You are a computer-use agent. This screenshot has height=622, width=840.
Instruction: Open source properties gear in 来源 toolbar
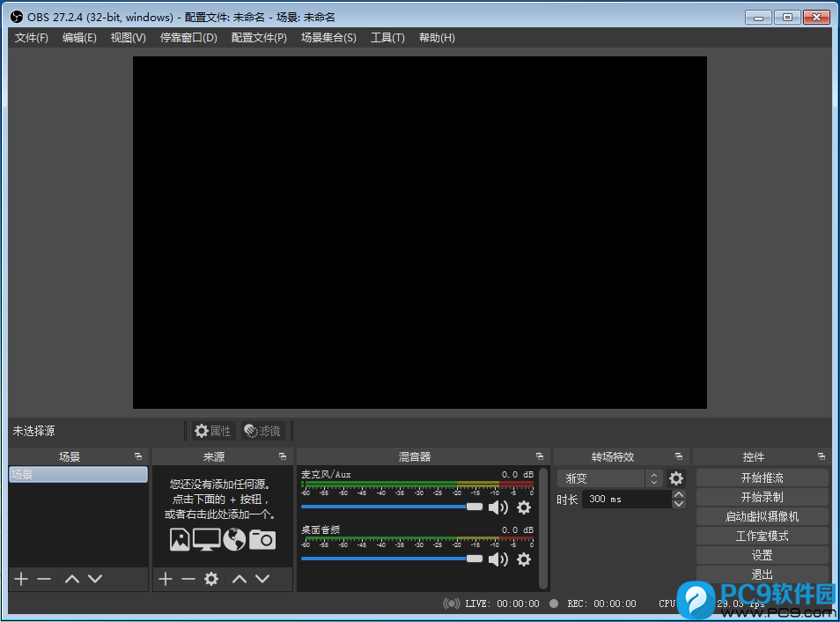(211, 579)
